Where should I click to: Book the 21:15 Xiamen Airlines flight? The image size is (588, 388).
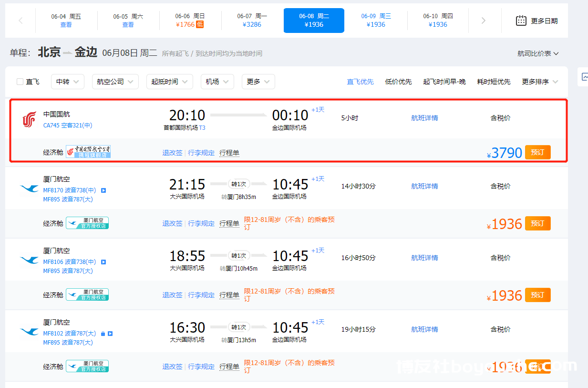538,223
